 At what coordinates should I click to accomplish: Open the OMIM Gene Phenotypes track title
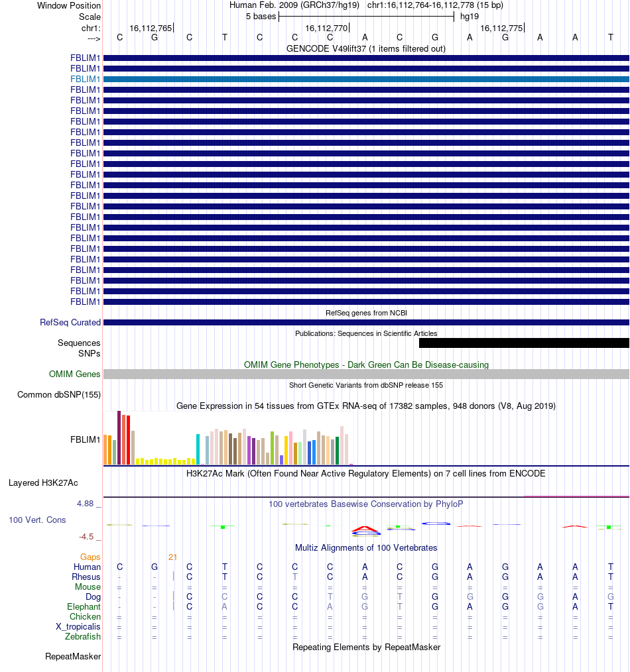(366, 364)
